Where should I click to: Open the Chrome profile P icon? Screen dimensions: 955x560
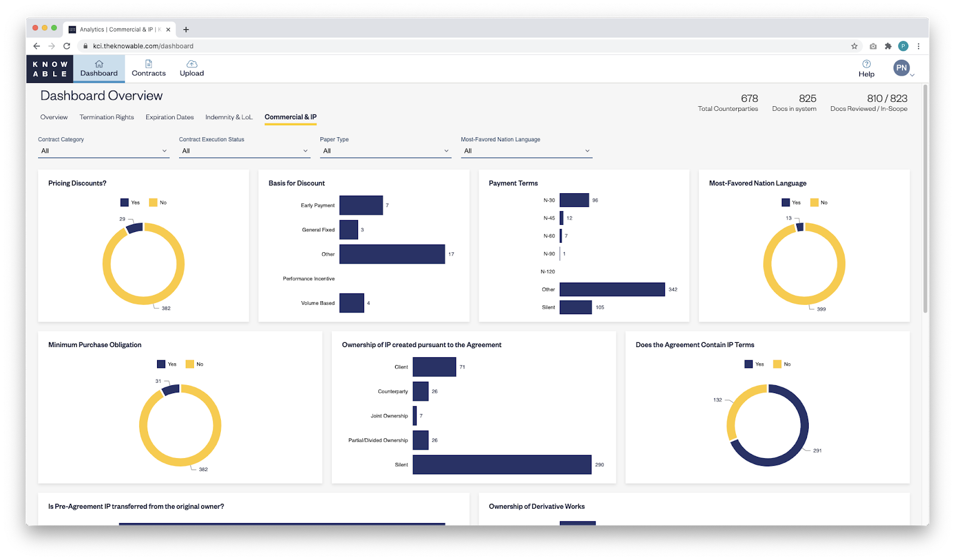903,46
